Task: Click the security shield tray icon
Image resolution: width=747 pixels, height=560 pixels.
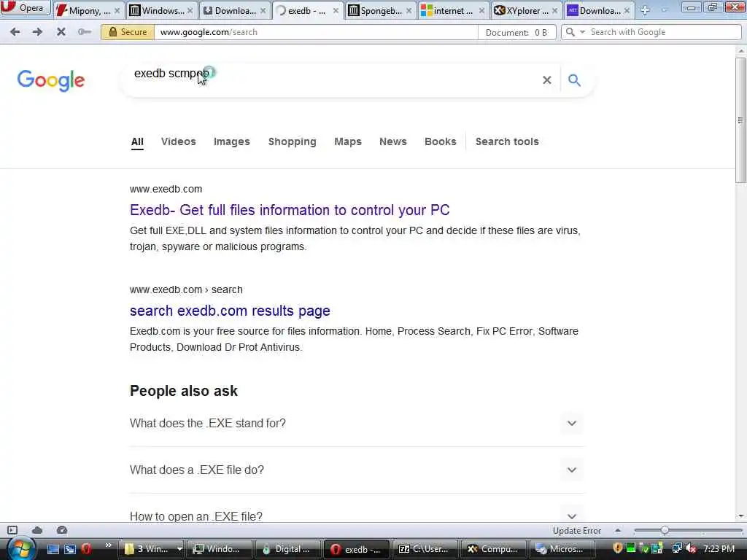Action: click(618, 548)
